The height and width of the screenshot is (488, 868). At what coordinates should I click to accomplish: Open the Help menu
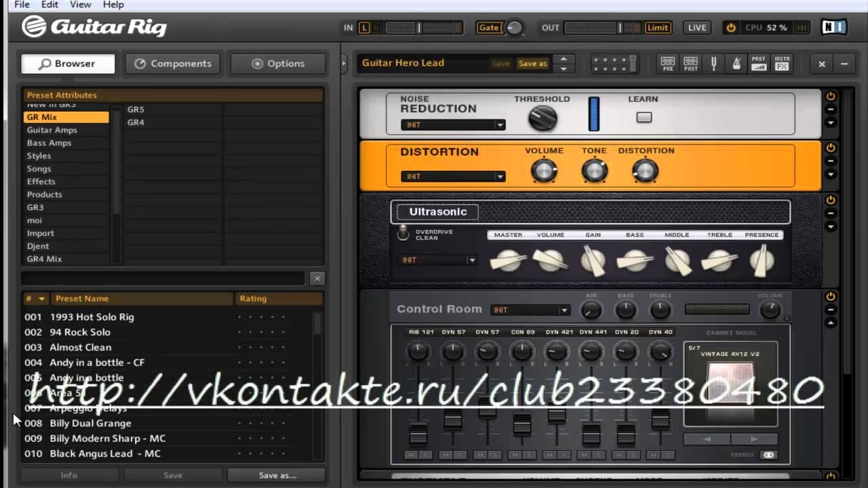pos(113,5)
